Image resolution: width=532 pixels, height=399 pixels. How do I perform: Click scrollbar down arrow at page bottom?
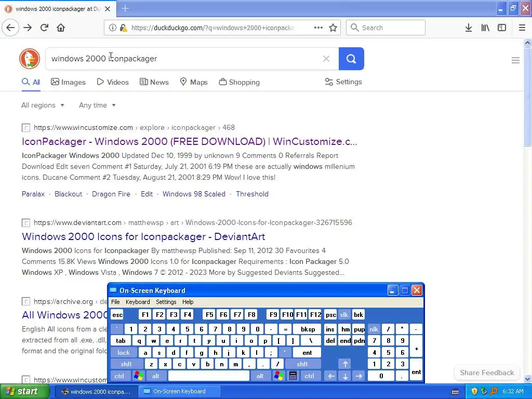point(528,379)
